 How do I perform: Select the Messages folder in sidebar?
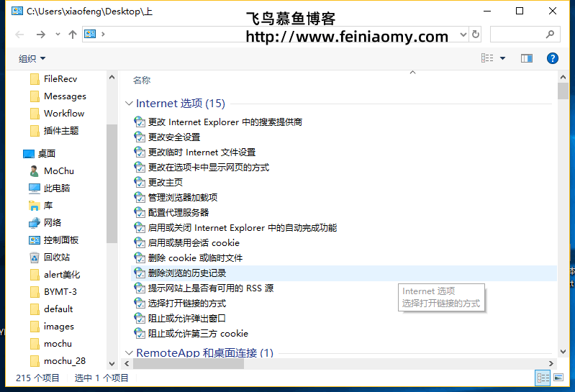click(58, 96)
